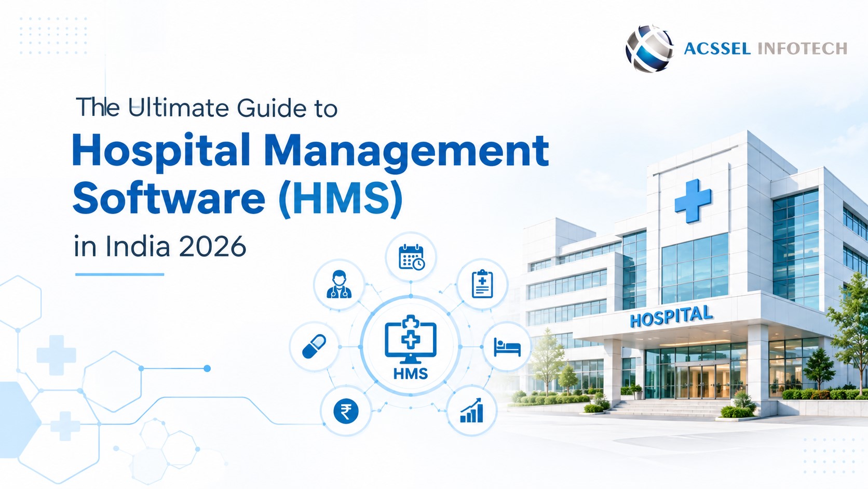Click the 'HMS' label under the monitor

click(x=411, y=374)
